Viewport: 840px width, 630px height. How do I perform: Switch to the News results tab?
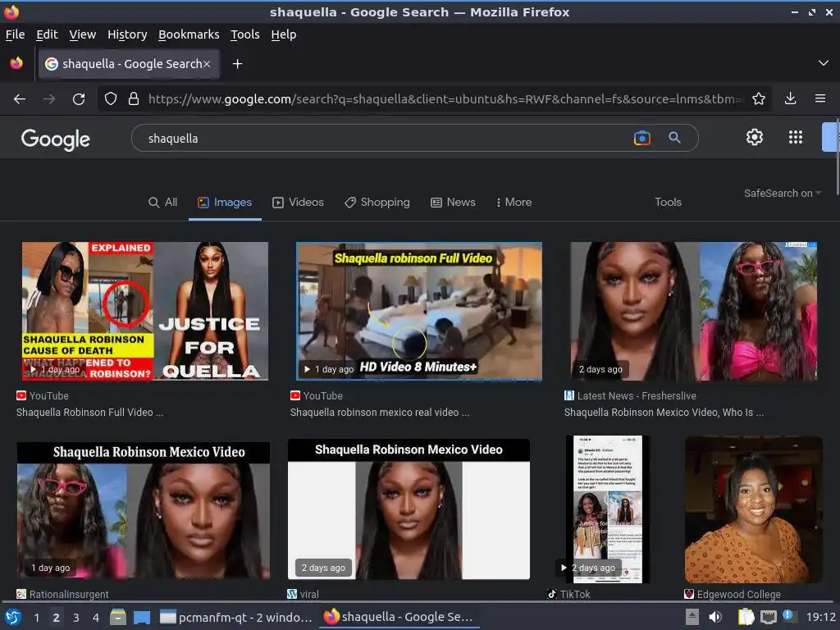point(453,202)
